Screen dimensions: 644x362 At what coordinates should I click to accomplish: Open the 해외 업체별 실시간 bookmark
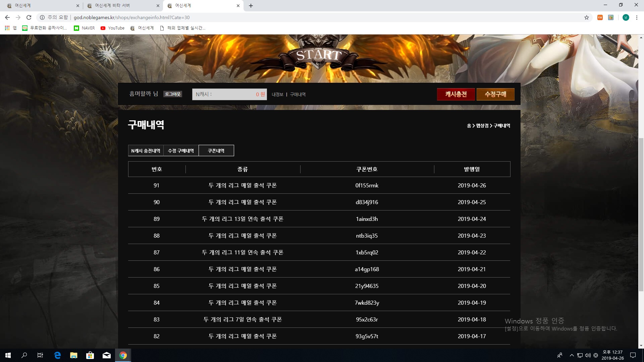(183, 28)
